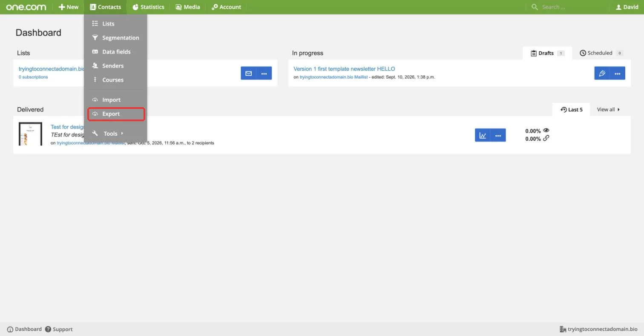Screen dimensions: 644x336
Task: Click tryingtoconnectadomain.bio account in footer
Action: tap(598, 329)
